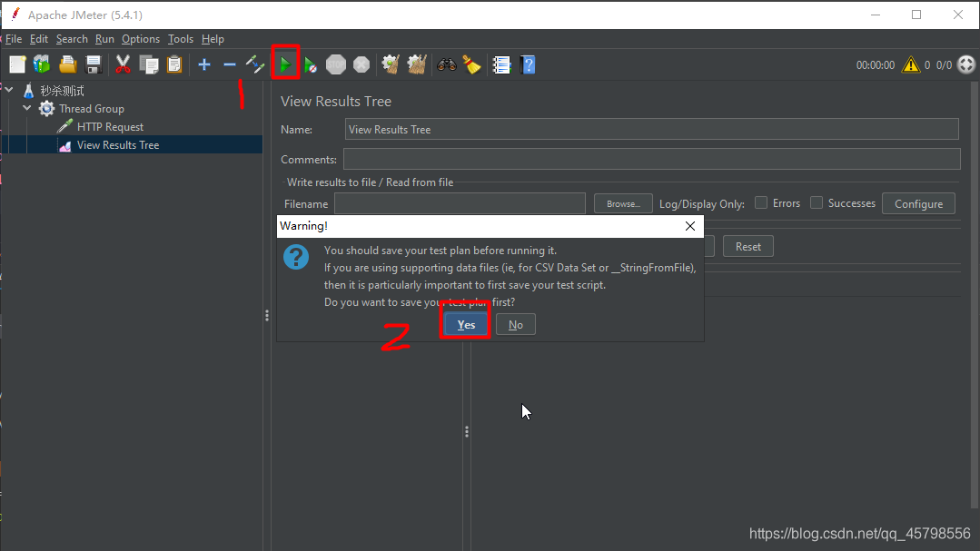This screenshot has width=980, height=551.
Task: Click the Save floppy disk icon
Action: (94, 64)
